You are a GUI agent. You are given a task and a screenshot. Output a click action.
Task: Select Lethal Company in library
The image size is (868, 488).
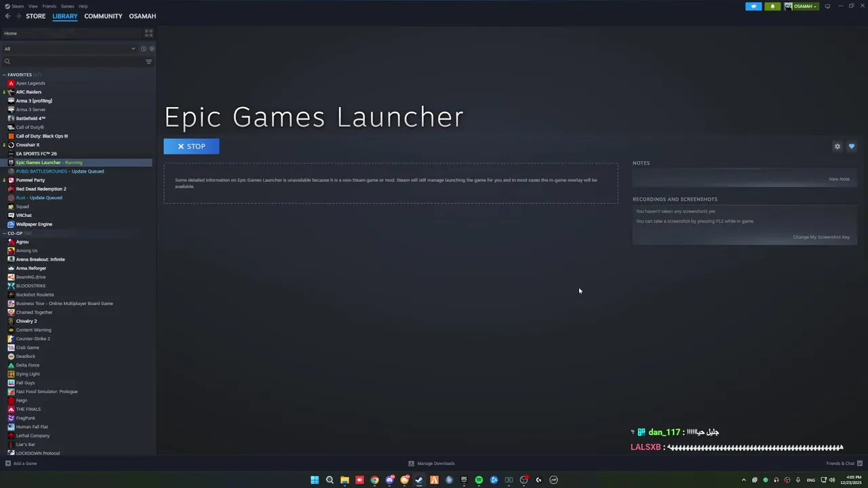click(x=33, y=436)
